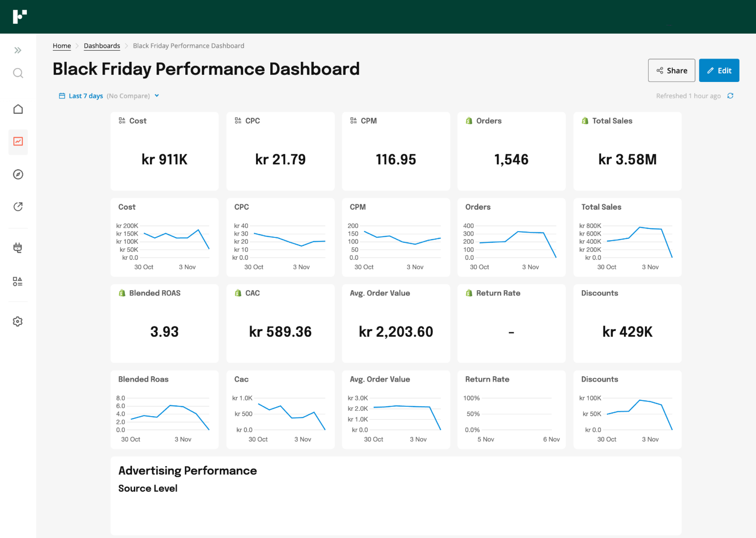Go to Home via sidebar house icon
Image resolution: width=756 pixels, height=538 pixels.
tap(18, 109)
